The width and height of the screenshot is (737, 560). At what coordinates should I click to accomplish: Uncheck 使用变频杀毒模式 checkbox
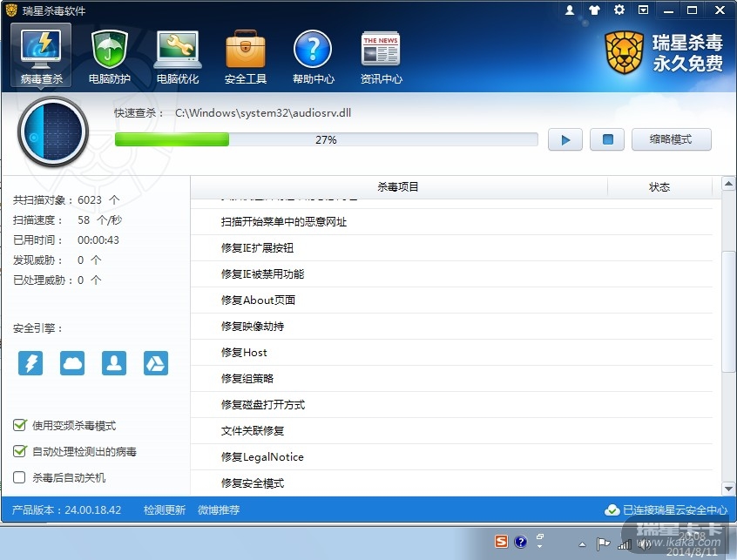point(19,425)
